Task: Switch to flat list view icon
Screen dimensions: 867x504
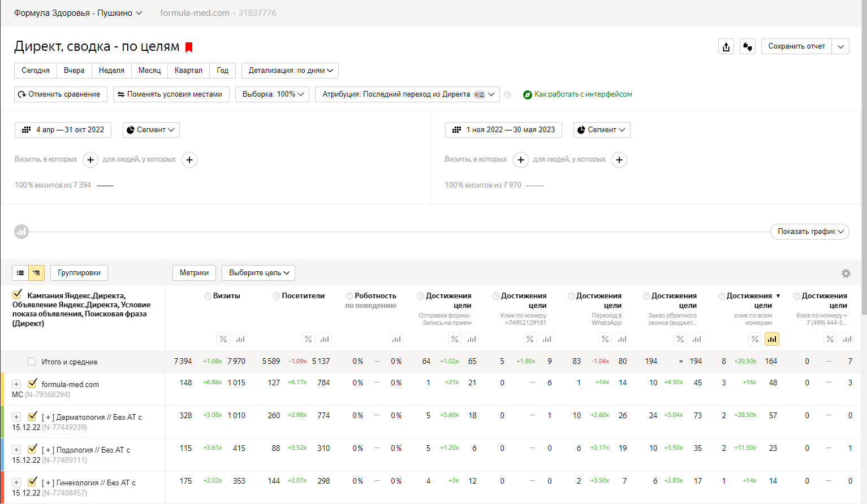Action: (x=20, y=273)
